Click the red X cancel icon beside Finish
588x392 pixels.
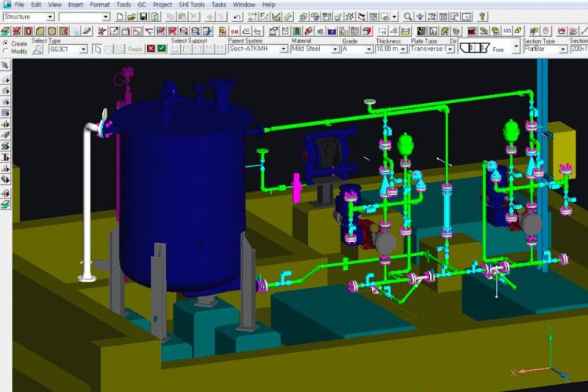(x=151, y=49)
